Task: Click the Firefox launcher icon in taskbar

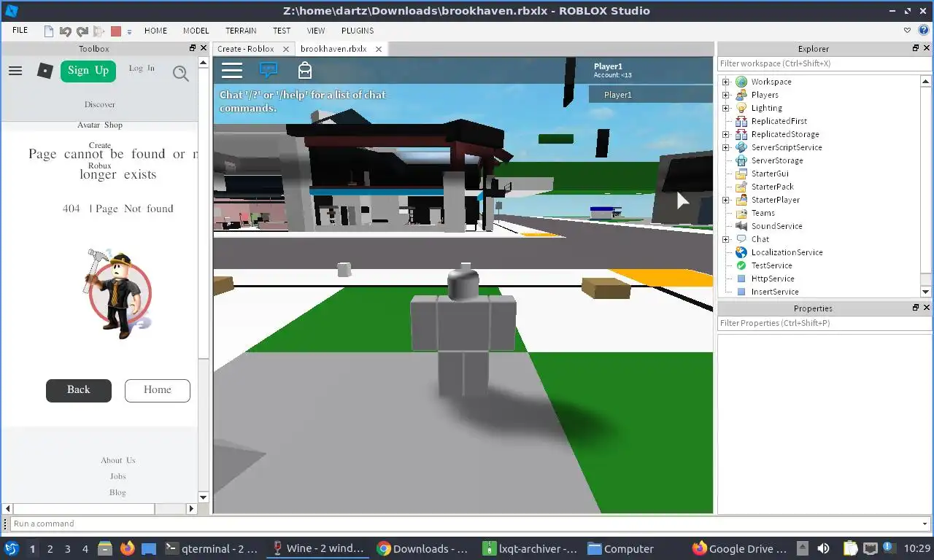Action: click(127, 548)
